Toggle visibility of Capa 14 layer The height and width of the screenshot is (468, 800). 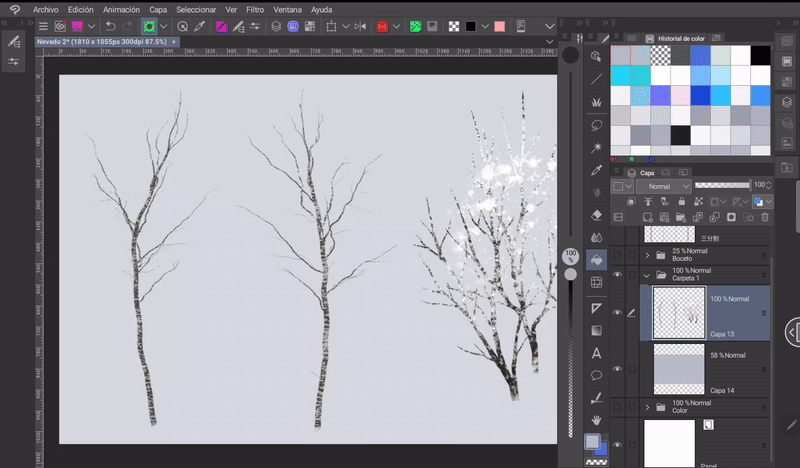click(617, 369)
